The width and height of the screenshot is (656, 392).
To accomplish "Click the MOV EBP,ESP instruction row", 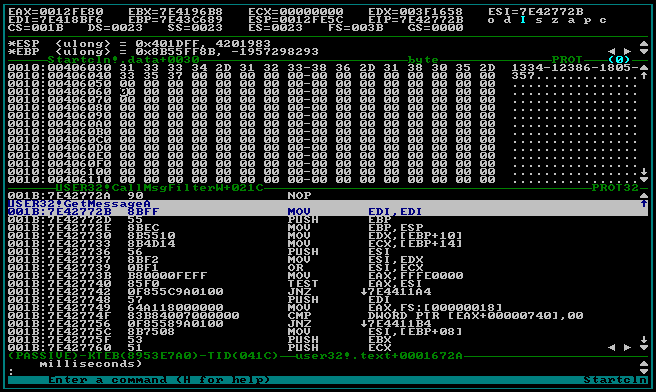I will [216, 228].
